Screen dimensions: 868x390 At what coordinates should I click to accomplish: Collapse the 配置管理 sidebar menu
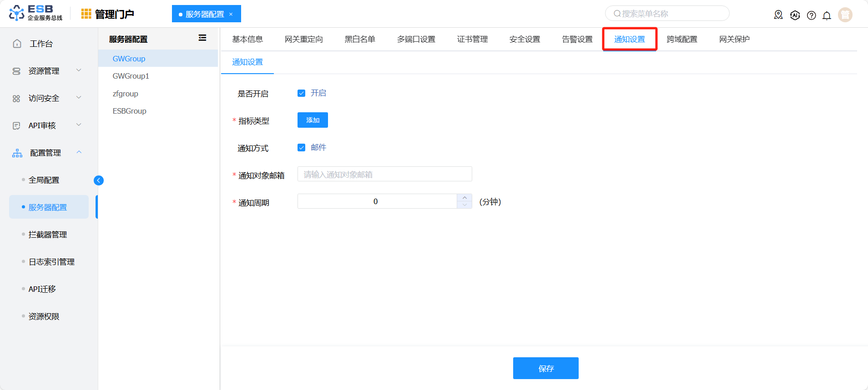[x=45, y=153]
